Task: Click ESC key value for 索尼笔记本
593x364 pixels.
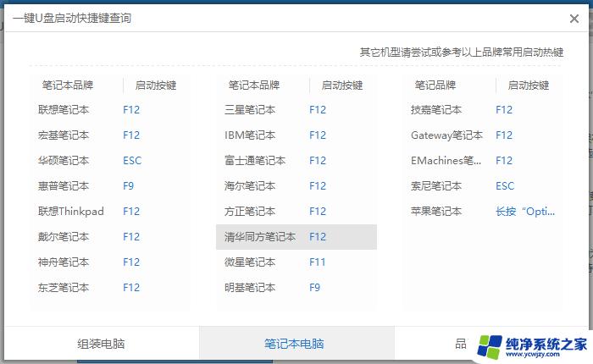Action: tap(505, 186)
